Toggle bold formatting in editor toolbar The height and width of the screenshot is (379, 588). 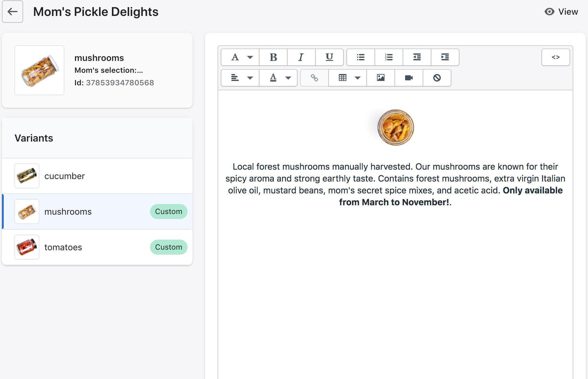(273, 57)
